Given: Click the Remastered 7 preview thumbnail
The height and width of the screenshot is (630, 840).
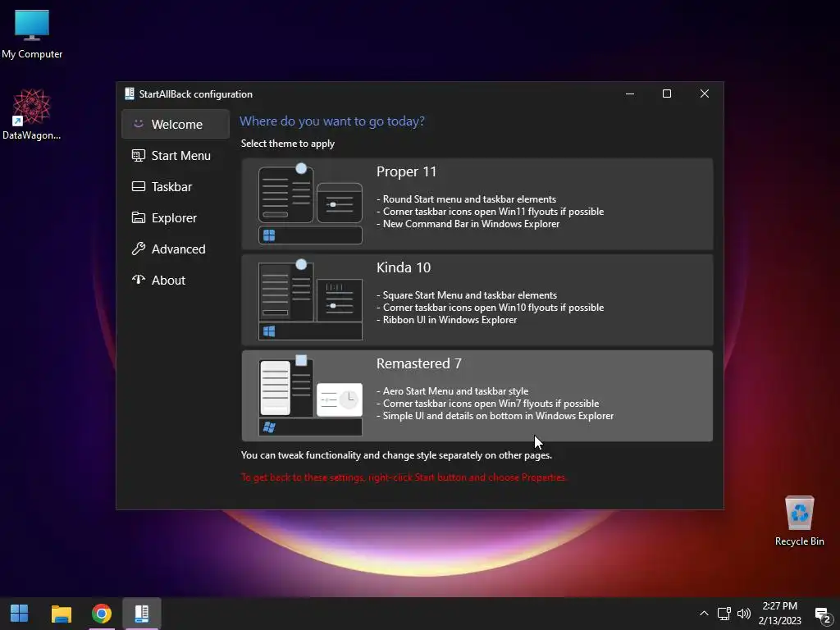Looking at the screenshot, I should [310, 396].
